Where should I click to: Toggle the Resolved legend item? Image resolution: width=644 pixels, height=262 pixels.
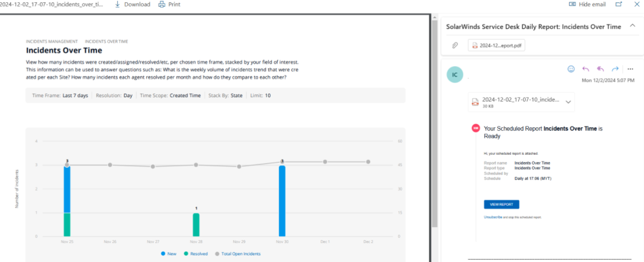click(196, 254)
